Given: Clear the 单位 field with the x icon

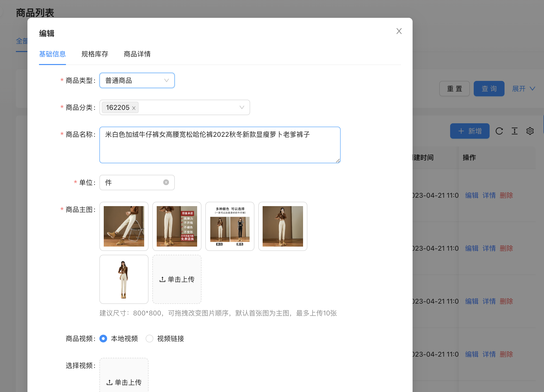Looking at the screenshot, I should (166, 183).
